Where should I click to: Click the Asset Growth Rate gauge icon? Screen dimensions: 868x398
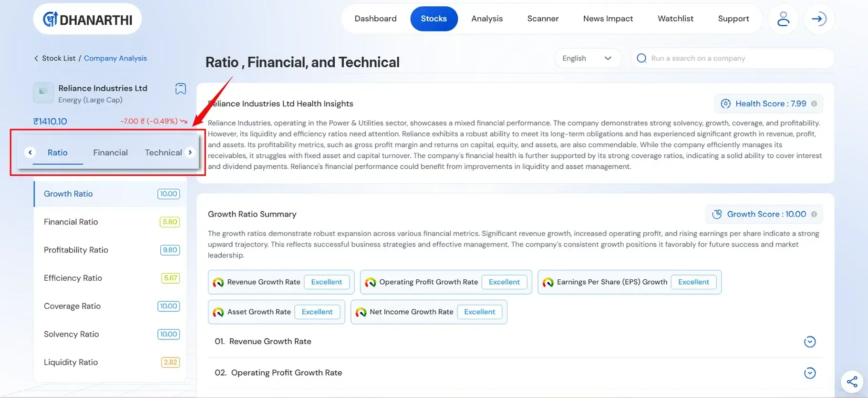click(x=218, y=312)
